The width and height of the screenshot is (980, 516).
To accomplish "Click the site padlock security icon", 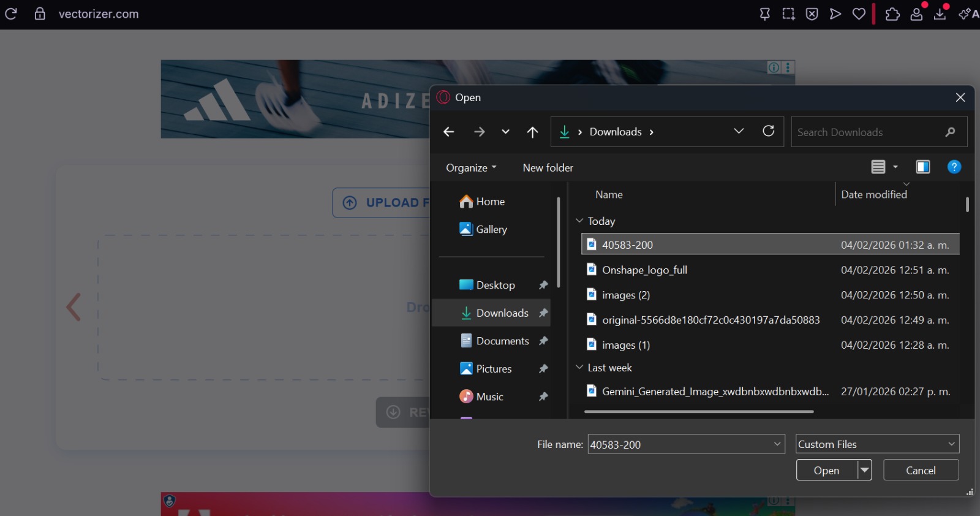I will 40,13.
